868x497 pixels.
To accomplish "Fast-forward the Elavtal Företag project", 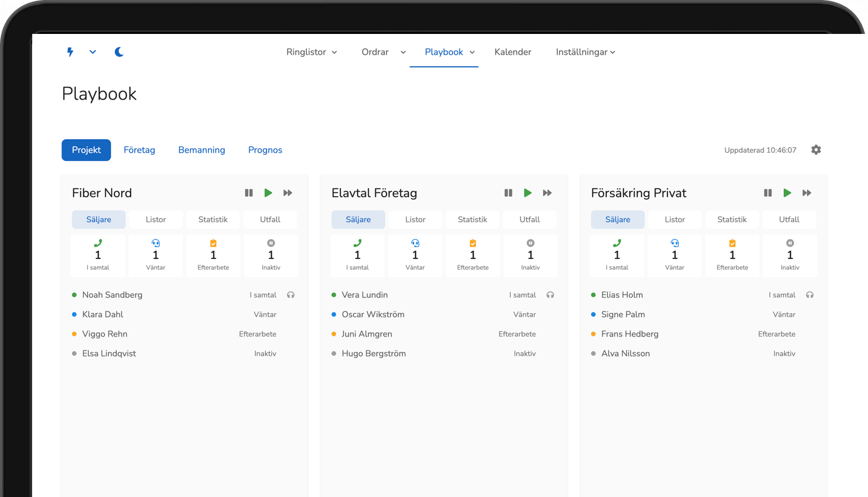I will pos(547,193).
